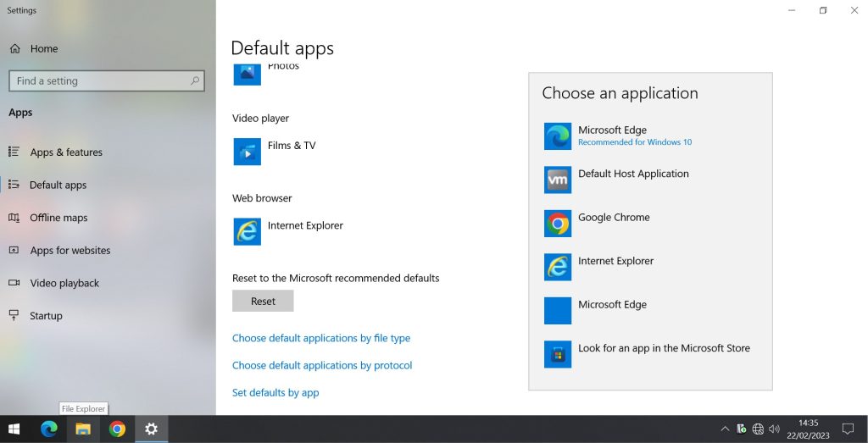Click the Video player heading
The image size is (868, 443).
pyautogui.click(x=261, y=119)
